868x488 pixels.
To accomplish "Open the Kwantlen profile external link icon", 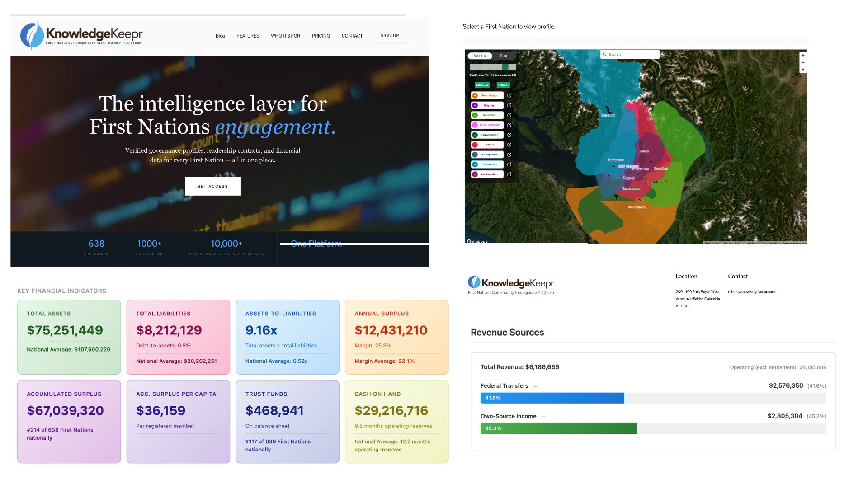I will click(509, 115).
